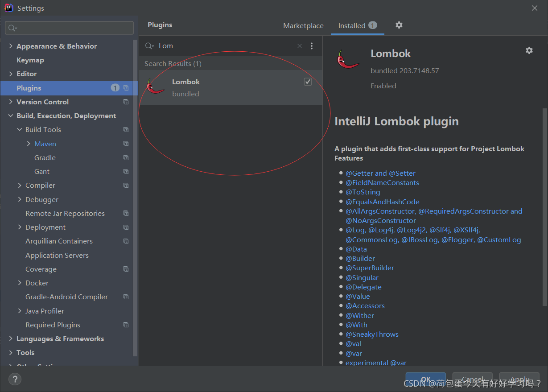Click the project-level icon on the Plugins row
Image resolution: width=548 pixels, height=392 pixels.
tap(126, 88)
